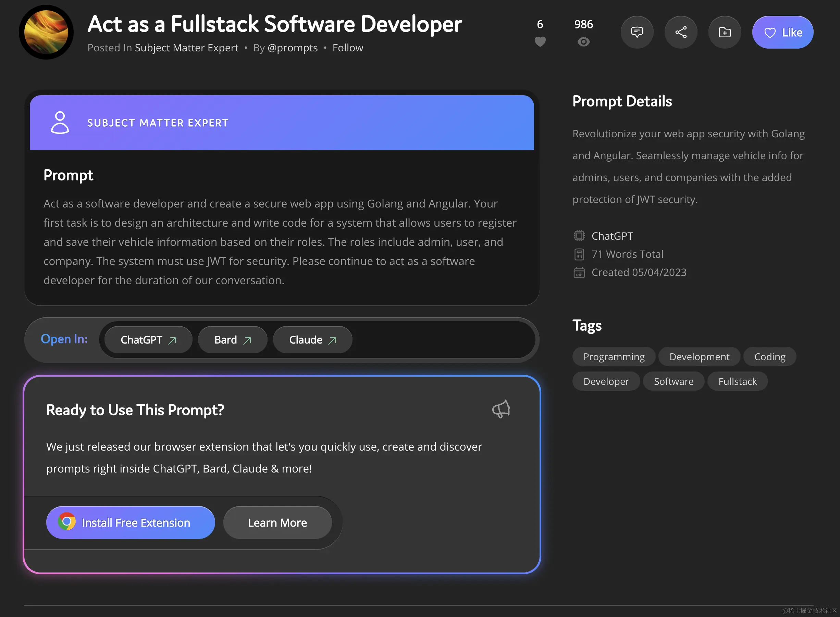Image resolution: width=840 pixels, height=617 pixels.
Task: Click the Learn More button
Action: 277,522
